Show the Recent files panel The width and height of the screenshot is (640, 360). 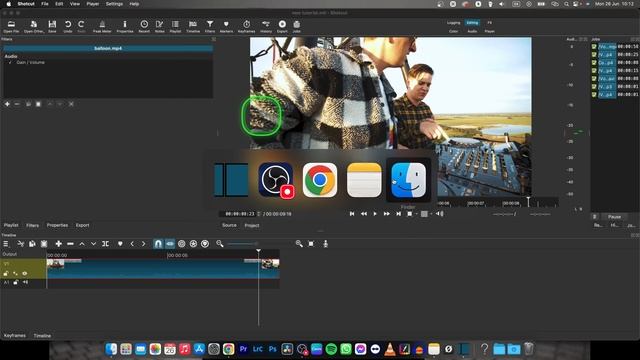pos(144,27)
